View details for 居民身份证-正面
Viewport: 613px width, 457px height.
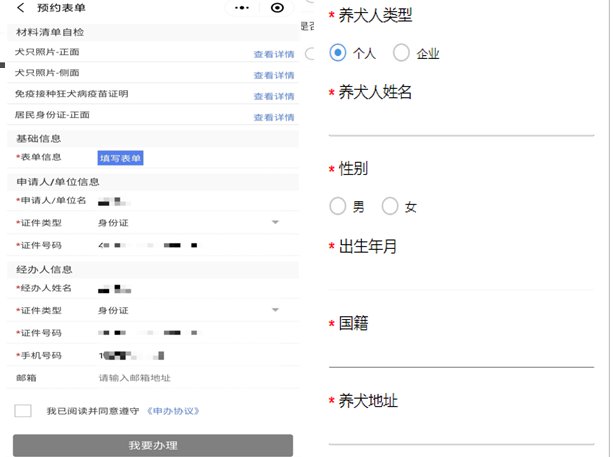273,117
